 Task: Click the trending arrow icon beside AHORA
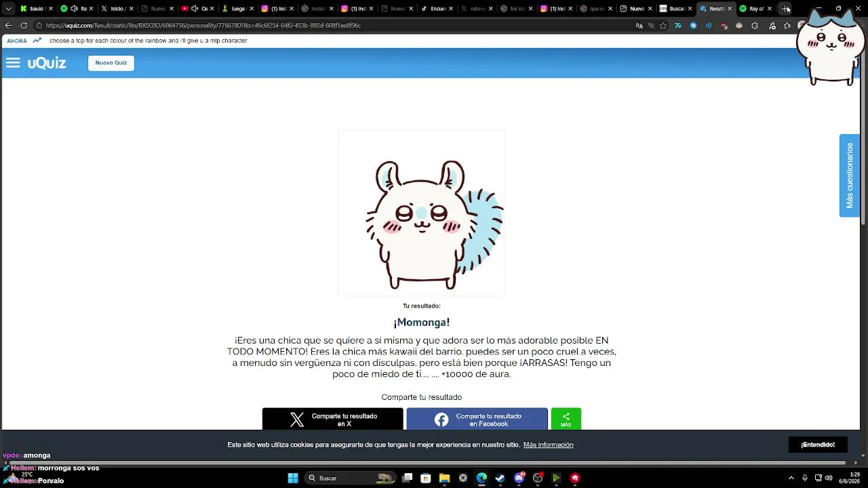pos(37,41)
